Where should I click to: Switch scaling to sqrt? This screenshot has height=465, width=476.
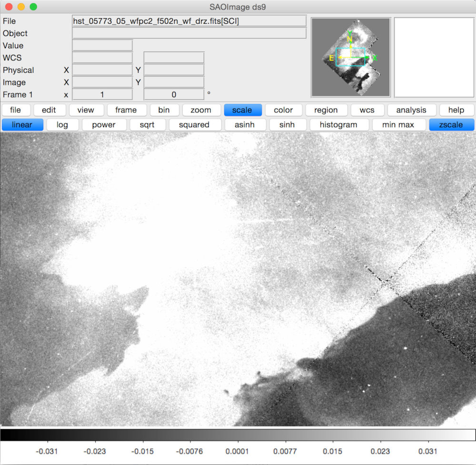click(147, 125)
